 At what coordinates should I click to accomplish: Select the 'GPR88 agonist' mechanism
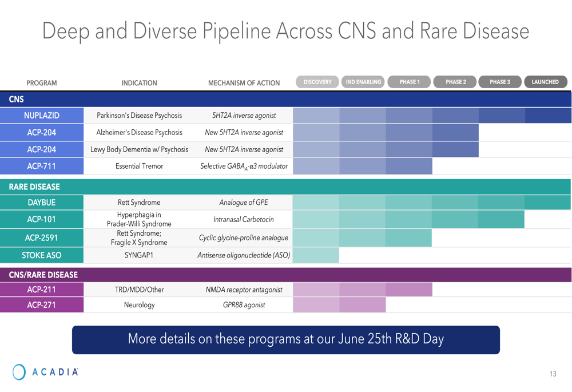click(x=244, y=305)
